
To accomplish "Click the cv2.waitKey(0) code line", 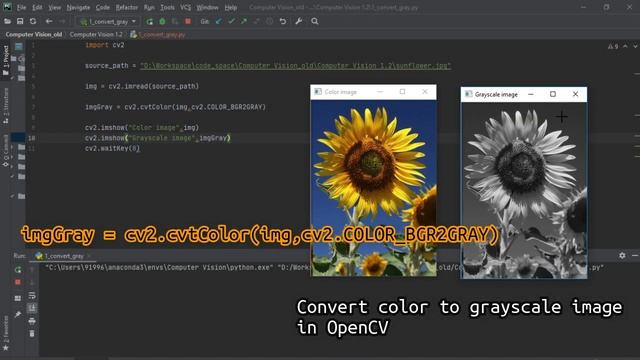I will click(x=112, y=148).
